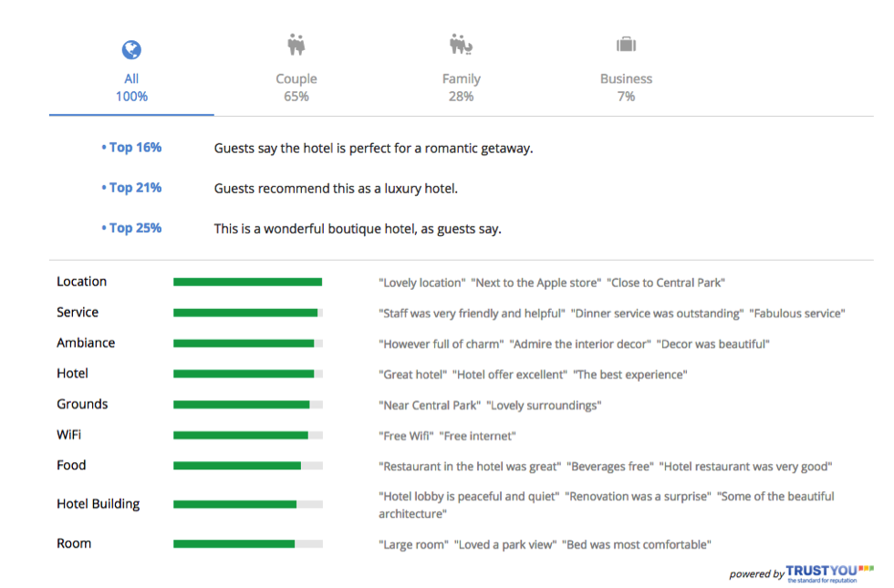Click the Room rating bar
The image size is (894, 588).
click(x=247, y=544)
